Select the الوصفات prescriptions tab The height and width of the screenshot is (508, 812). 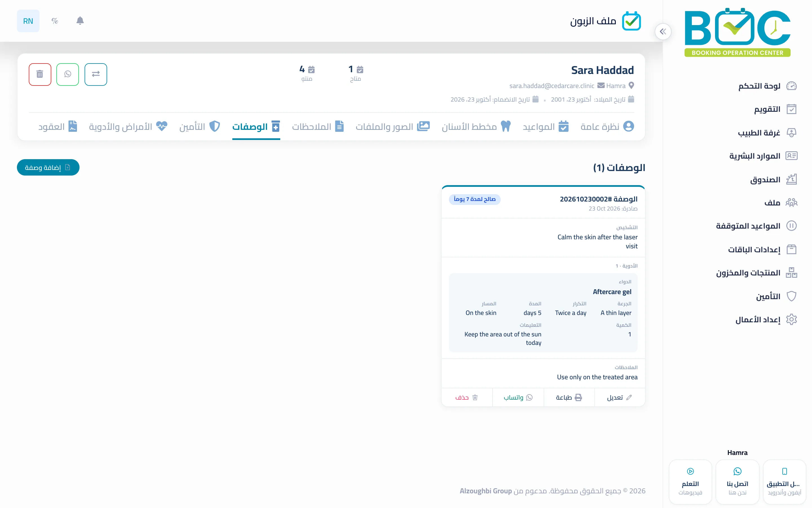[256, 127]
